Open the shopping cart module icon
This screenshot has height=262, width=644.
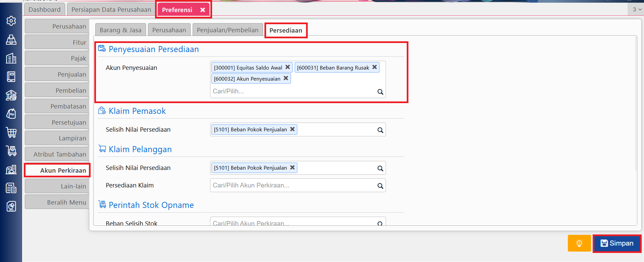point(11,132)
